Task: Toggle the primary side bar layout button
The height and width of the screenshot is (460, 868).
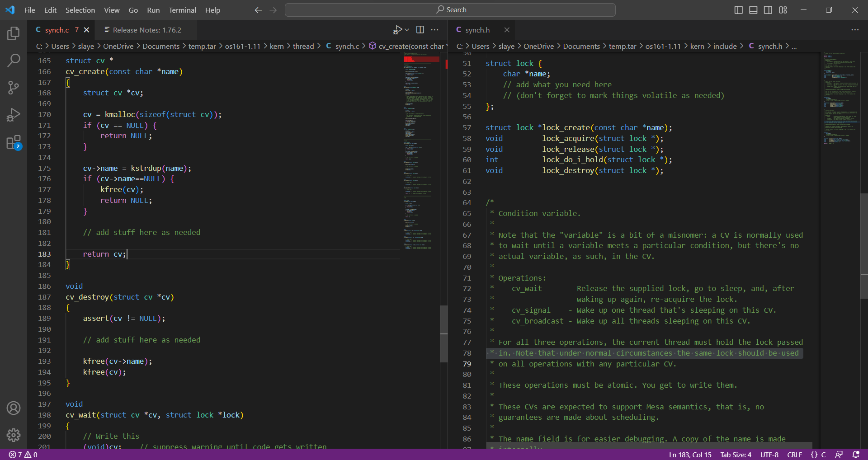Action: pyautogui.click(x=738, y=10)
